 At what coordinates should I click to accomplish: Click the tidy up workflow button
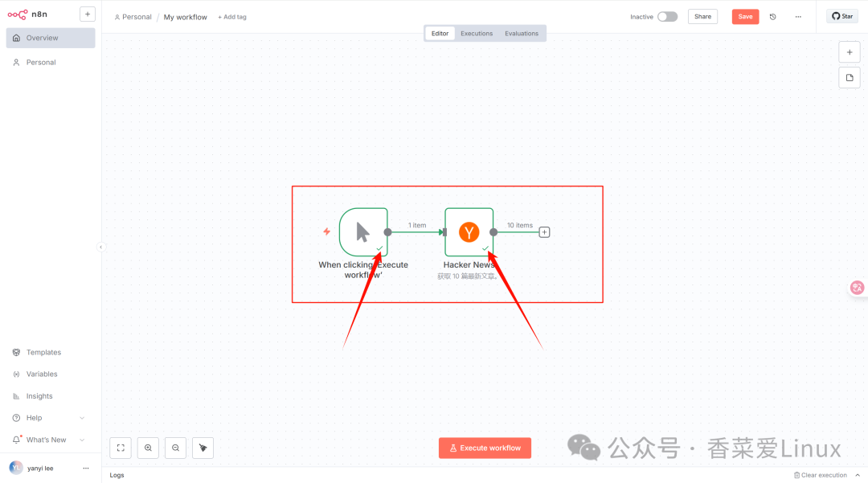[203, 448]
